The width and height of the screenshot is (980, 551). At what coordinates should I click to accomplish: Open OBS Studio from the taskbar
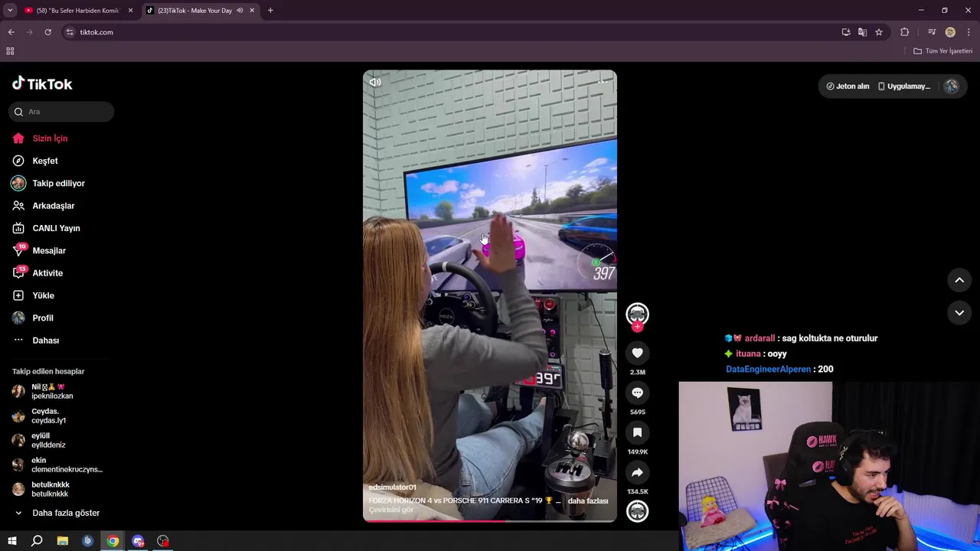163,541
